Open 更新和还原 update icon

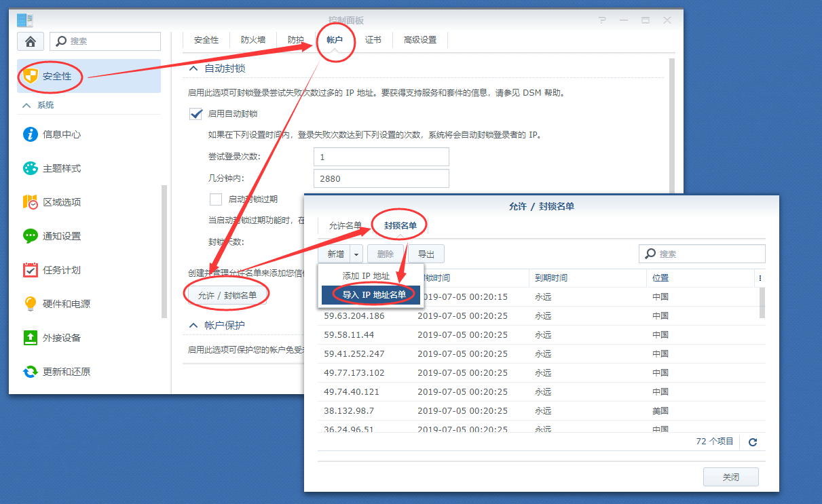31,372
